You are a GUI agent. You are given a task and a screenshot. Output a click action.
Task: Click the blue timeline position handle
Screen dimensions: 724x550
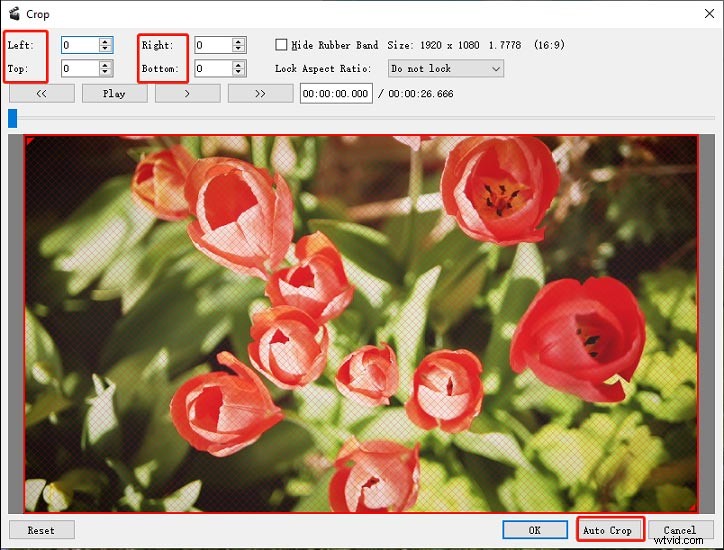pos(12,118)
